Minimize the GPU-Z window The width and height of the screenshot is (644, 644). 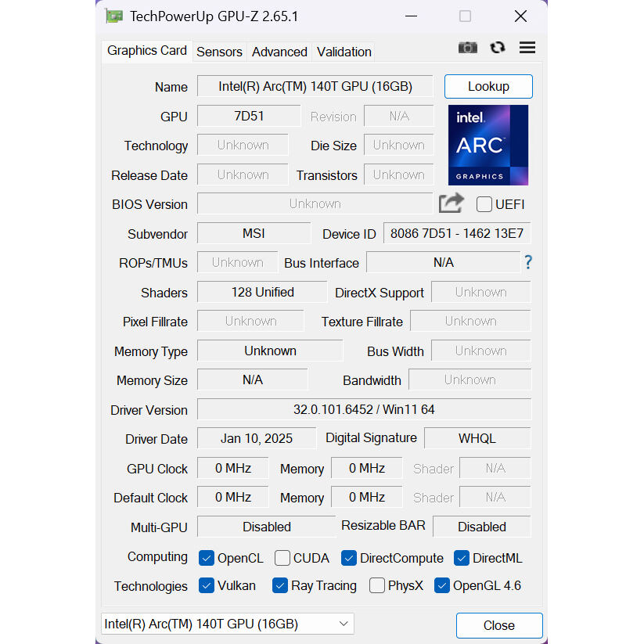(411, 16)
